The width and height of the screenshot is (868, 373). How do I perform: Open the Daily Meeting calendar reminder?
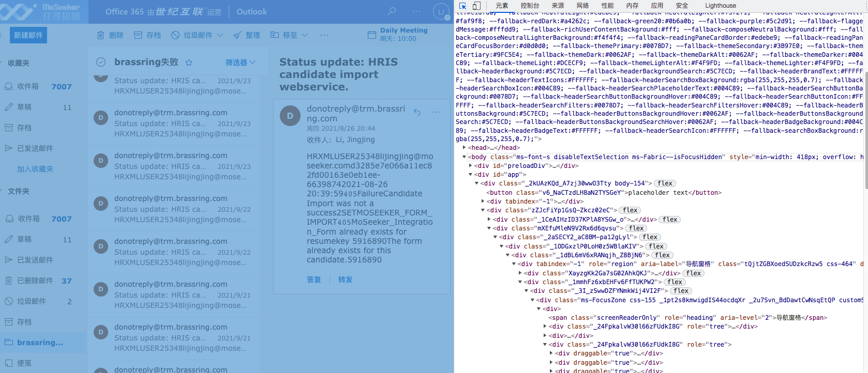point(398,35)
